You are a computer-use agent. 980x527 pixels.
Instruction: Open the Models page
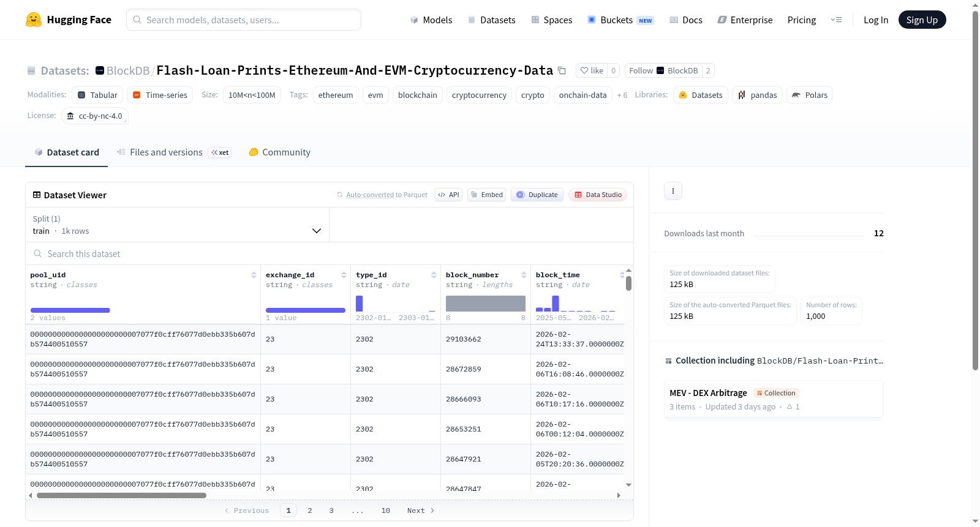[x=431, y=20]
